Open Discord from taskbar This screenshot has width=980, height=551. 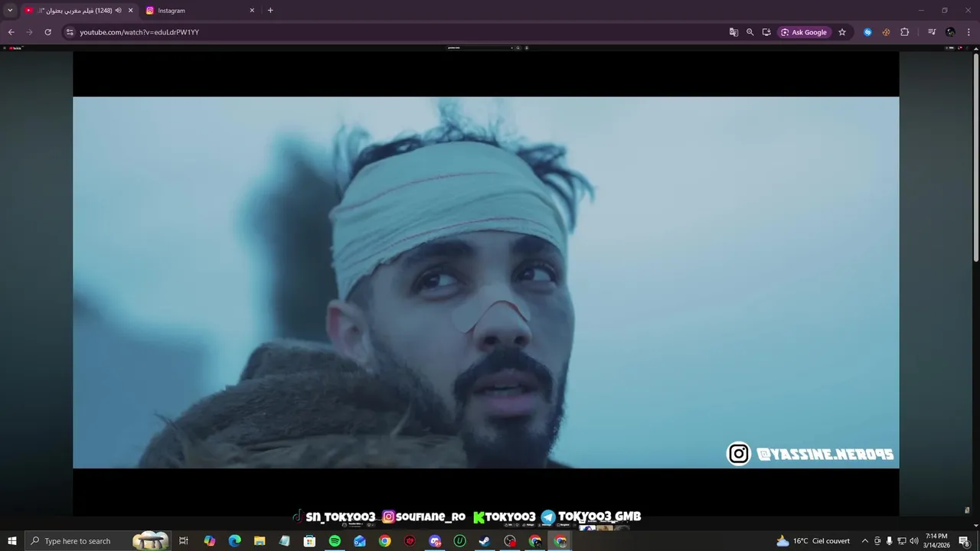[x=435, y=541]
